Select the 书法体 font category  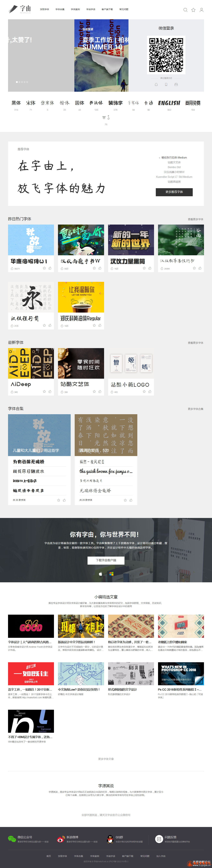[x=96, y=103]
